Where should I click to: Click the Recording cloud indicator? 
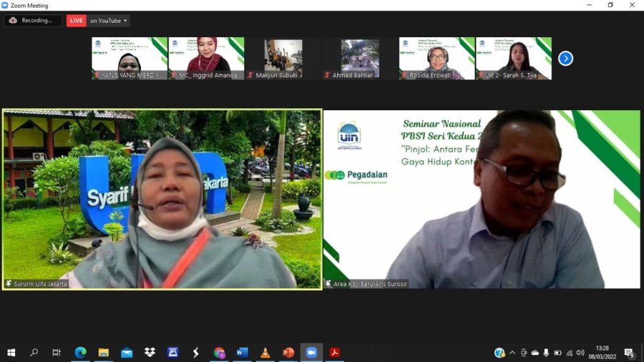point(33,21)
